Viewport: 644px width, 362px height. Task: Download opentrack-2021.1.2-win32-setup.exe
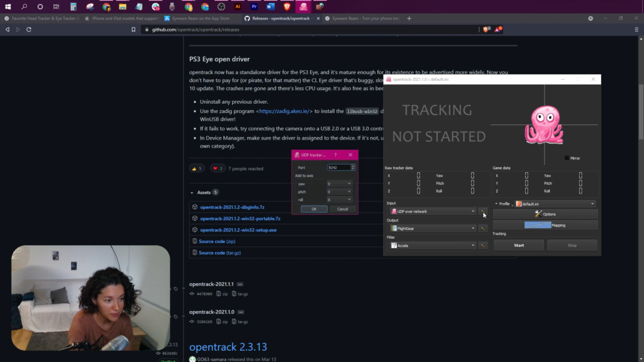[238, 230]
